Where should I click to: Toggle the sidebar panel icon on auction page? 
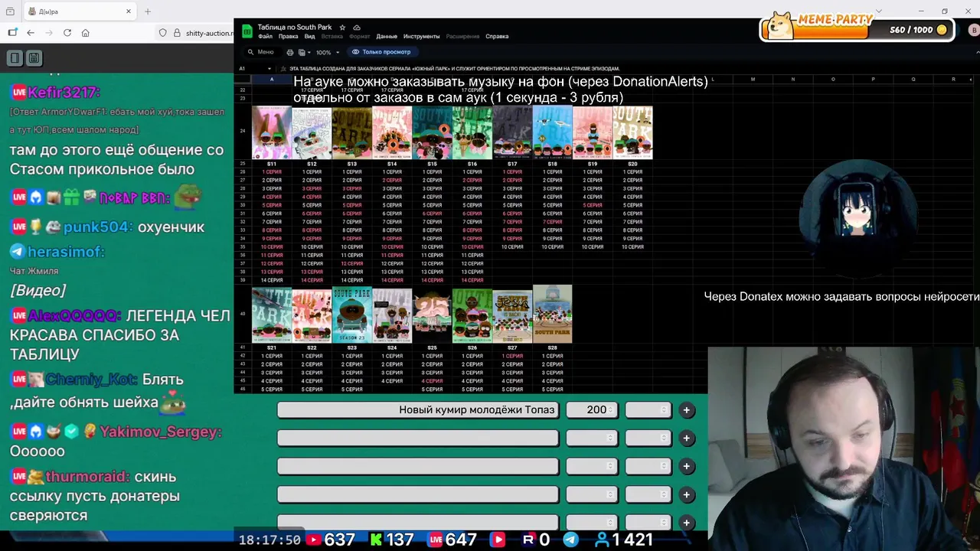click(15, 58)
